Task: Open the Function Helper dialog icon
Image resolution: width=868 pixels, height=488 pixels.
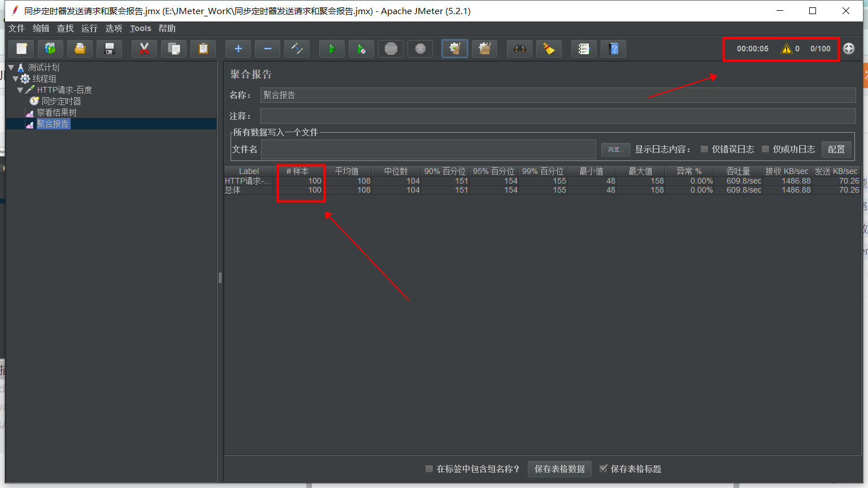Action: tap(584, 49)
